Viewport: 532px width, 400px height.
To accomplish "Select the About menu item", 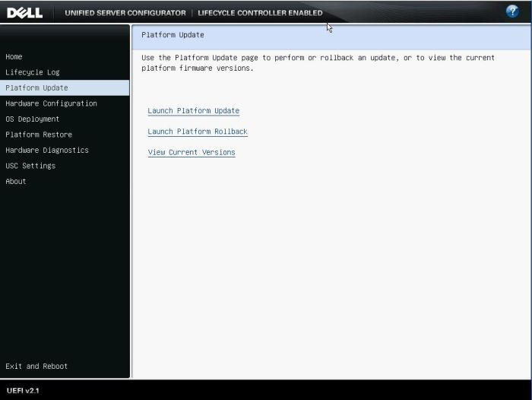I will 16,182.
